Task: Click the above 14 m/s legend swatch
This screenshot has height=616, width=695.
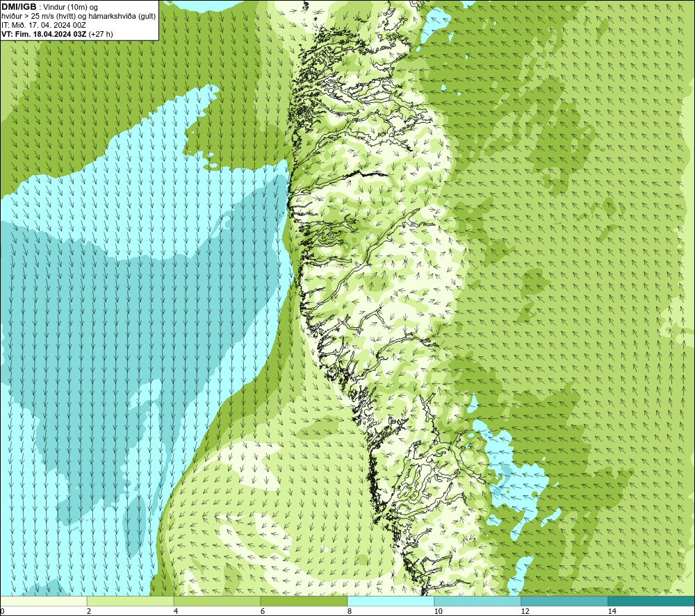Action: tap(651, 601)
